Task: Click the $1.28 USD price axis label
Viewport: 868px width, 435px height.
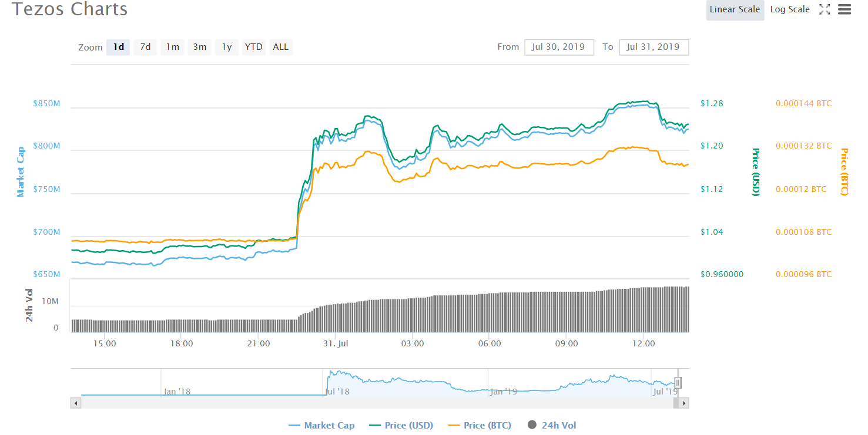Action: pos(712,103)
